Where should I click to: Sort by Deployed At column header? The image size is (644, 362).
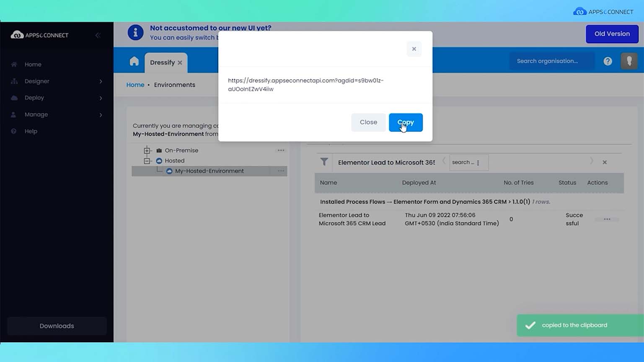click(x=419, y=183)
